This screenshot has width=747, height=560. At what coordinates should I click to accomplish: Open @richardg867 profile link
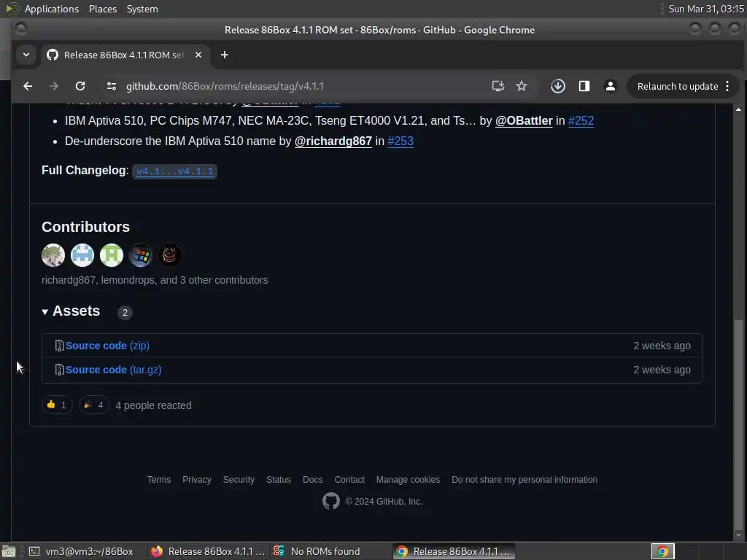[333, 141]
